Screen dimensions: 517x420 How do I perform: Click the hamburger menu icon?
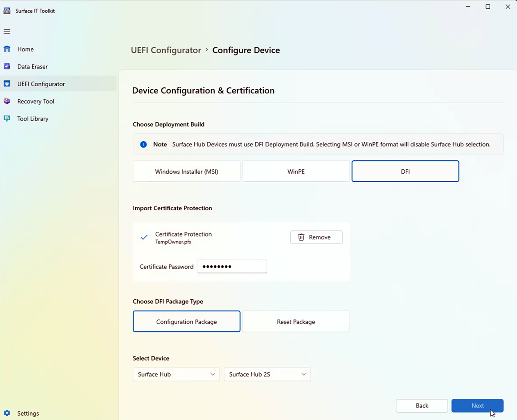[x=7, y=31]
